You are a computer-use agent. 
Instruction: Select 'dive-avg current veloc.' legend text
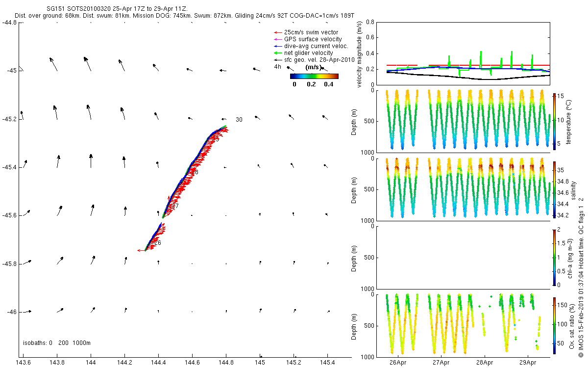(316, 46)
